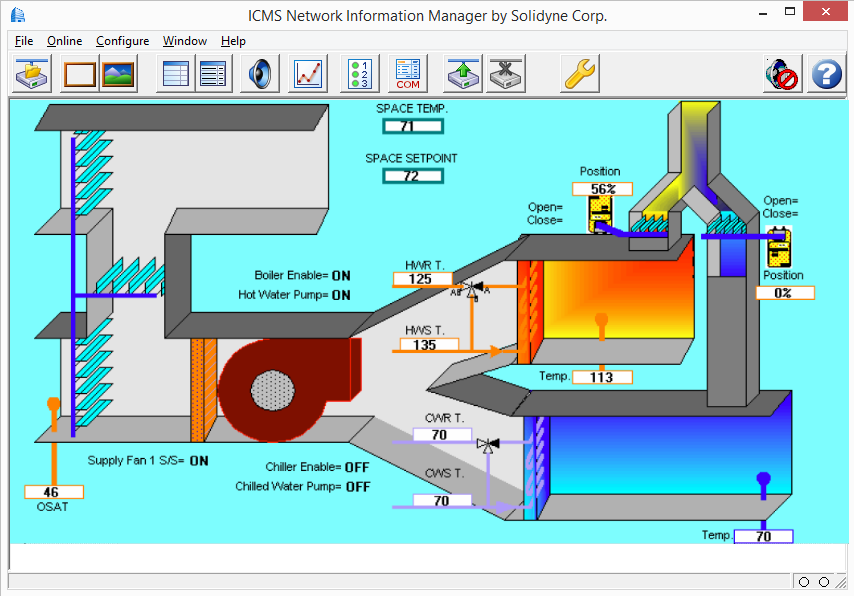Open the trend graph toolbar icon
The height and width of the screenshot is (596, 854).
pos(307,73)
